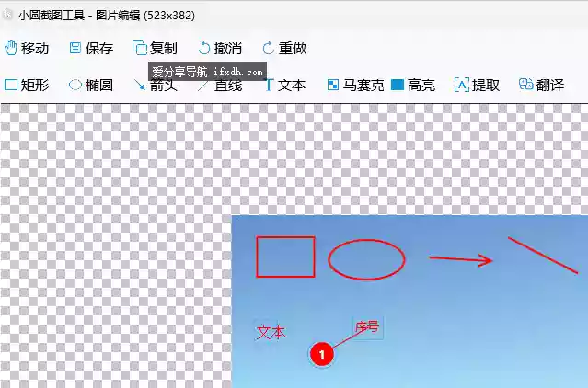Save the image with 保存
Viewport: 588px width, 388px height.
[x=91, y=49]
